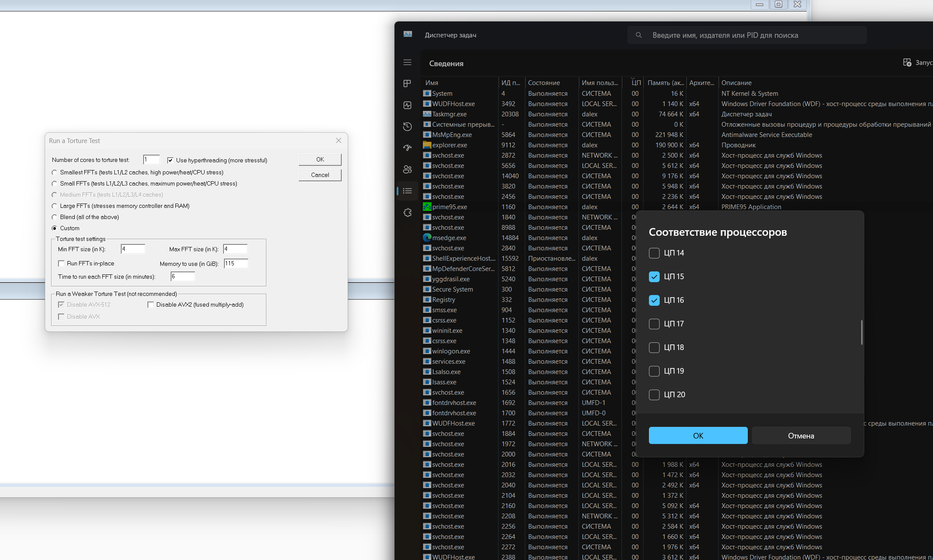Image resolution: width=933 pixels, height=560 pixels.
Task: Click Cancel in Torture Test dialog
Action: click(x=320, y=175)
